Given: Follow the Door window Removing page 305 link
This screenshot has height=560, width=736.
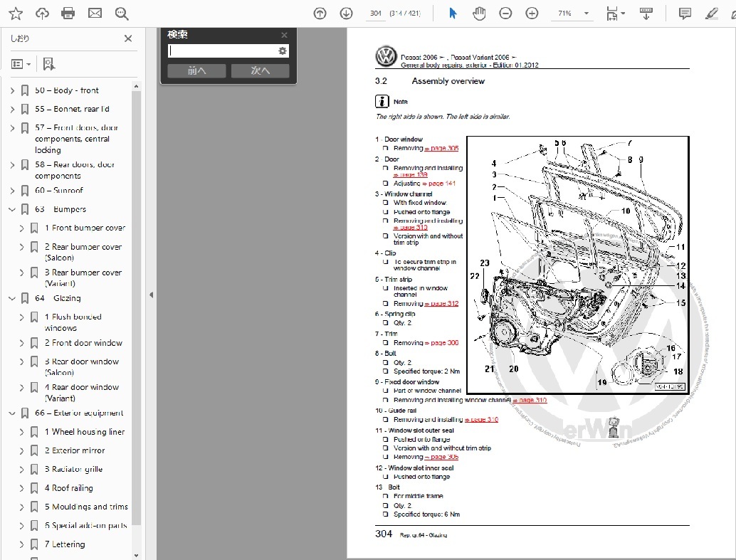Looking at the screenshot, I should pyautogui.click(x=441, y=148).
